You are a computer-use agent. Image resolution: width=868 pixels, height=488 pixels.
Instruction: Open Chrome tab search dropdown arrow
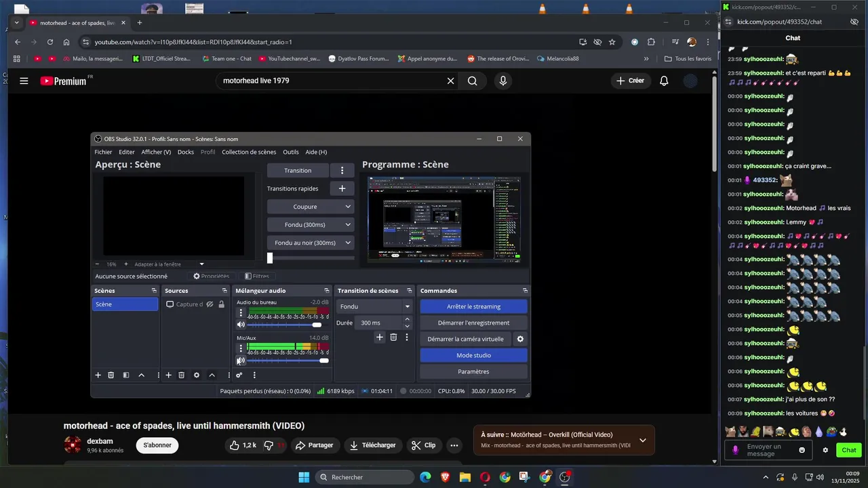16,22
